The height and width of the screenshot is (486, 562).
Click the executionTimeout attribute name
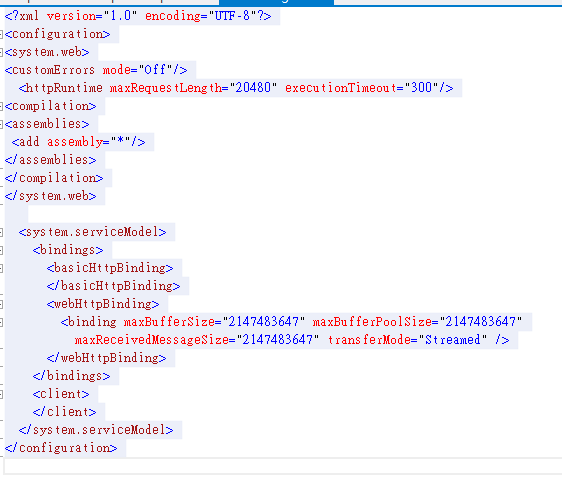pos(341,88)
